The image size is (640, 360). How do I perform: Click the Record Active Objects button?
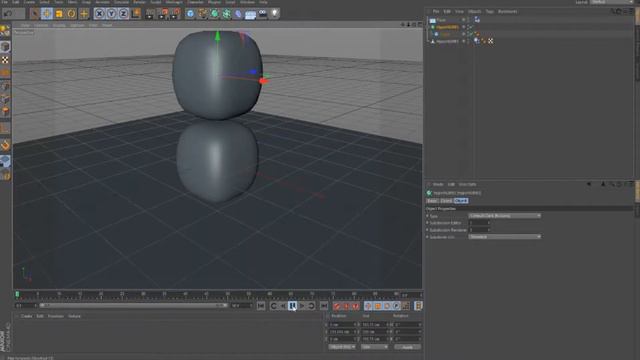[337, 306]
